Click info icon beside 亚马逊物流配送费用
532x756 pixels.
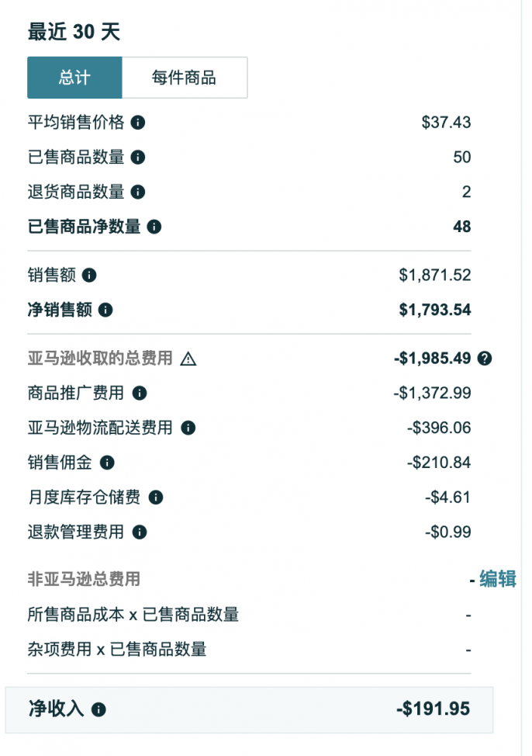point(188,428)
